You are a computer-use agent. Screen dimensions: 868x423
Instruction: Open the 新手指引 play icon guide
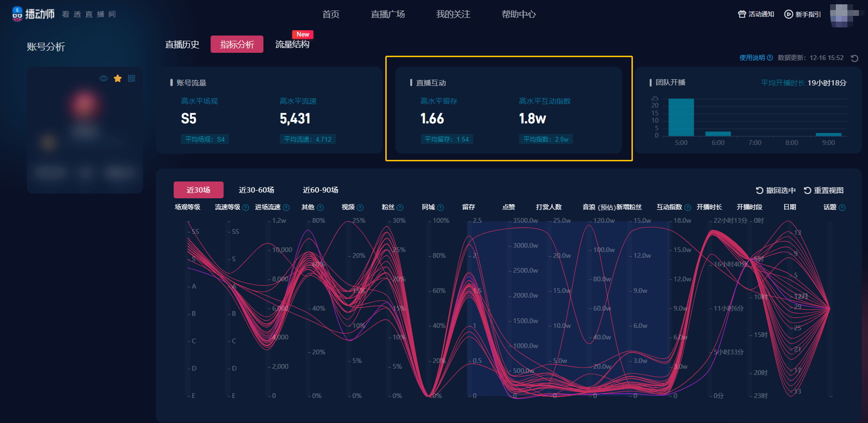[788, 14]
